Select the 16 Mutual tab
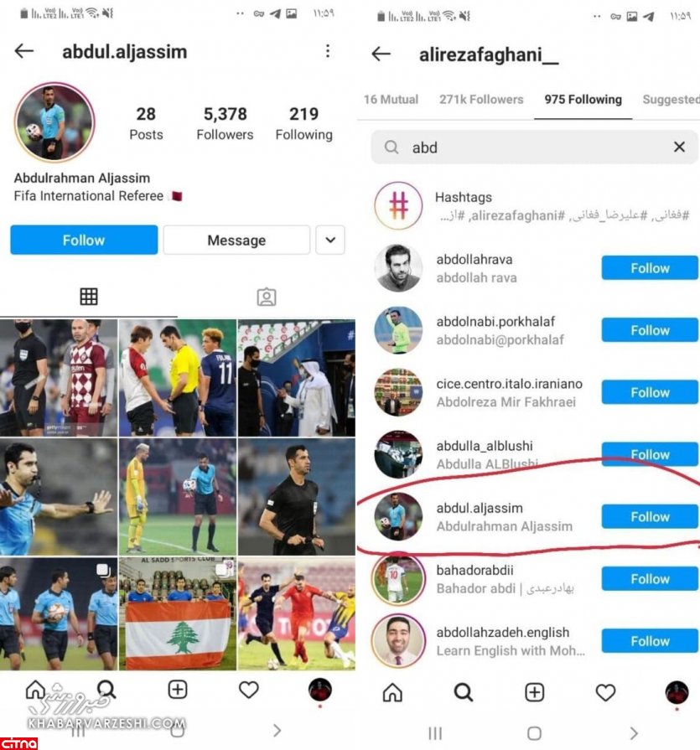 pos(391,100)
